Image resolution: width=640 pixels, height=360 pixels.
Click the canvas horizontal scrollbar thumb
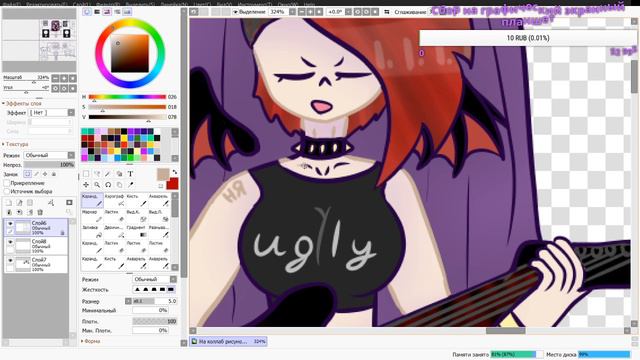pyautogui.click(x=505, y=331)
